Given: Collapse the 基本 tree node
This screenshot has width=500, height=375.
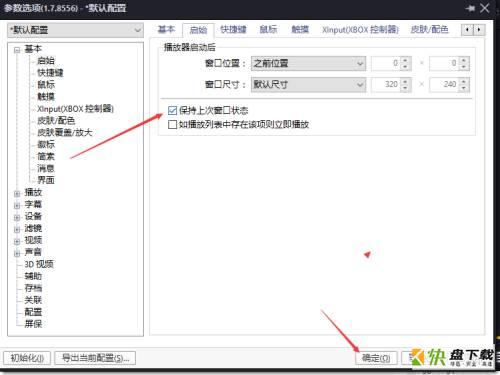Looking at the screenshot, I should [17, 50].
